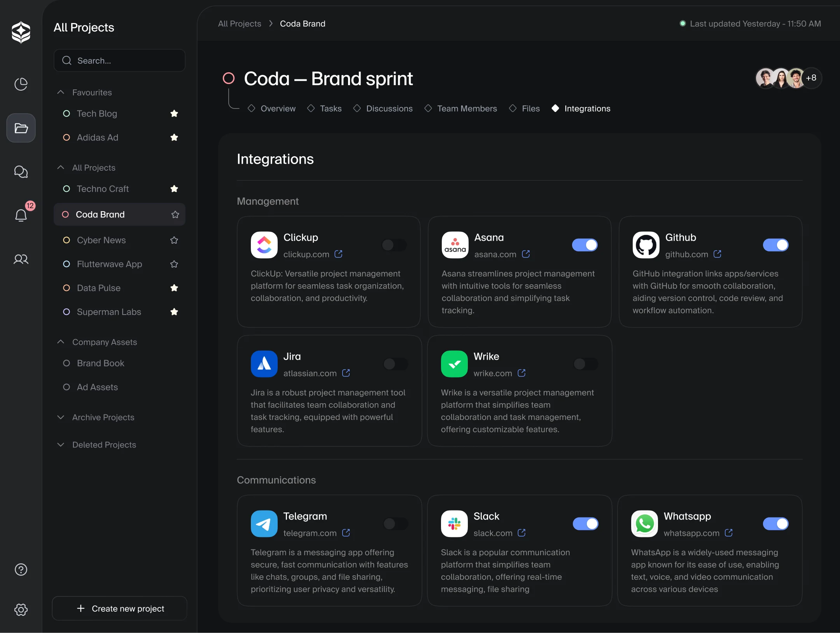
Task: Open the Ad Assets item
Action: point(97,387)
